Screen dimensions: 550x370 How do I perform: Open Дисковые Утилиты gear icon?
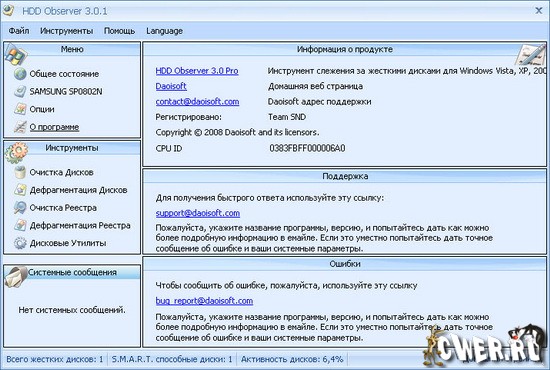click(20, 243)
